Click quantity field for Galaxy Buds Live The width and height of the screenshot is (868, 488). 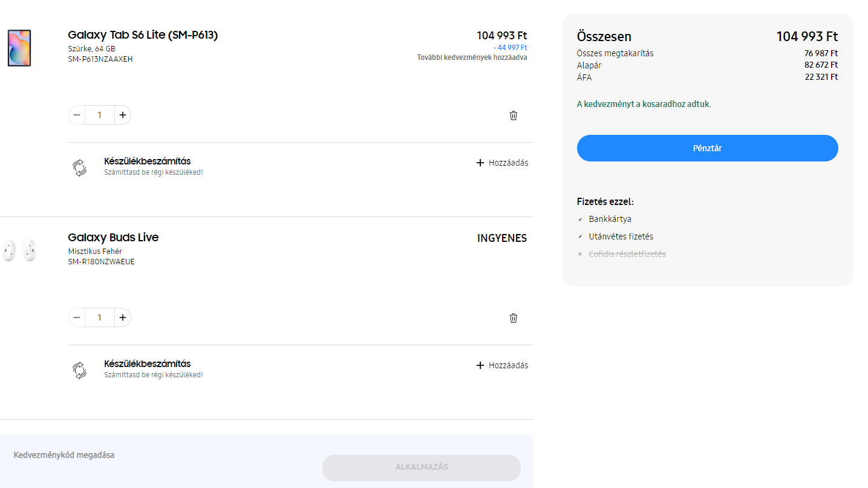coord(100,317)
